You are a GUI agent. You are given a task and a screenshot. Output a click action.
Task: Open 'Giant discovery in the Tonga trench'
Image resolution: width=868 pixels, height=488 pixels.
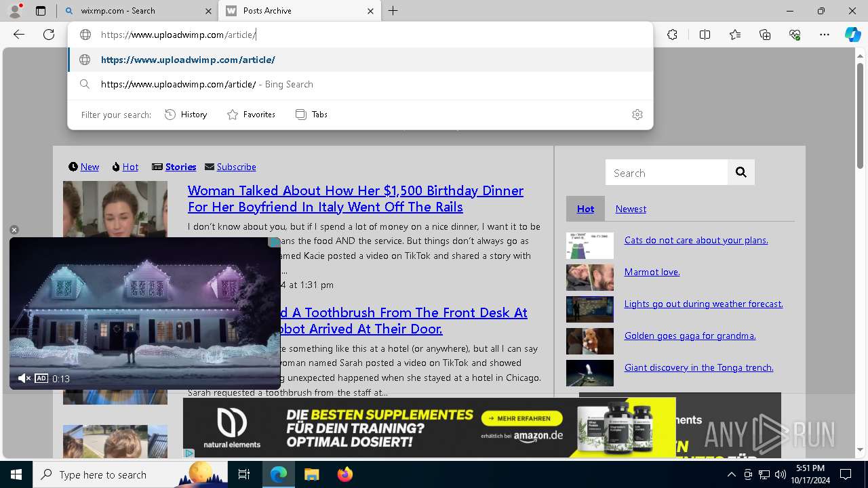pyautogui.click(x=698, y=367)
